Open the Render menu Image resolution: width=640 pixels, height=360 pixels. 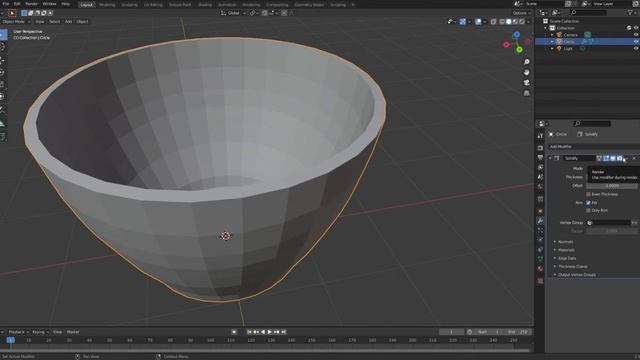pos(31,4)
